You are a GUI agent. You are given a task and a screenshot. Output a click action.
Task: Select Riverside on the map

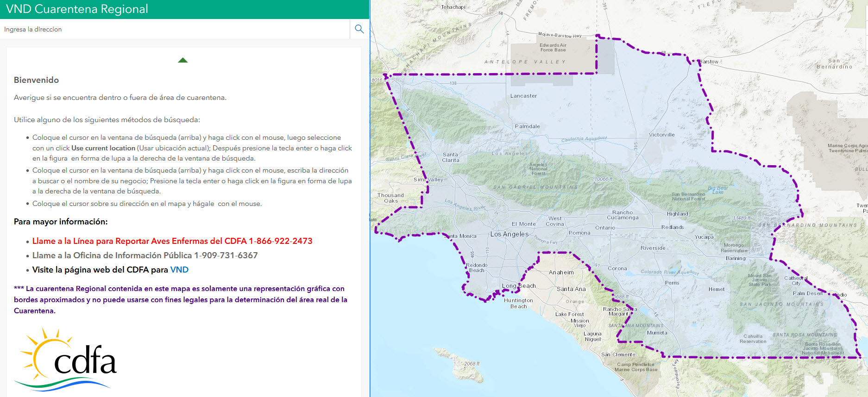[x=653, y=248]
